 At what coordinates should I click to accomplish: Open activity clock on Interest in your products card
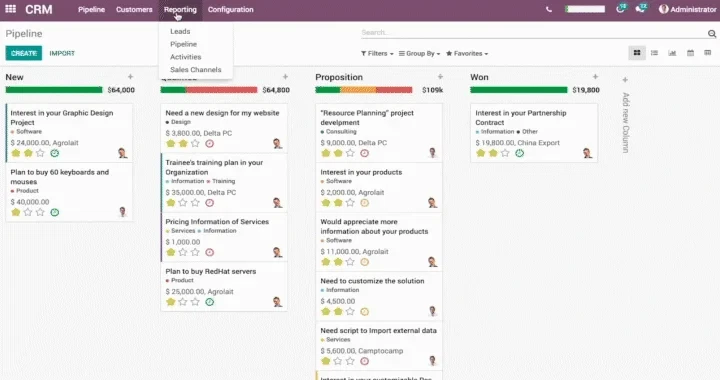(x=365, y=203)
